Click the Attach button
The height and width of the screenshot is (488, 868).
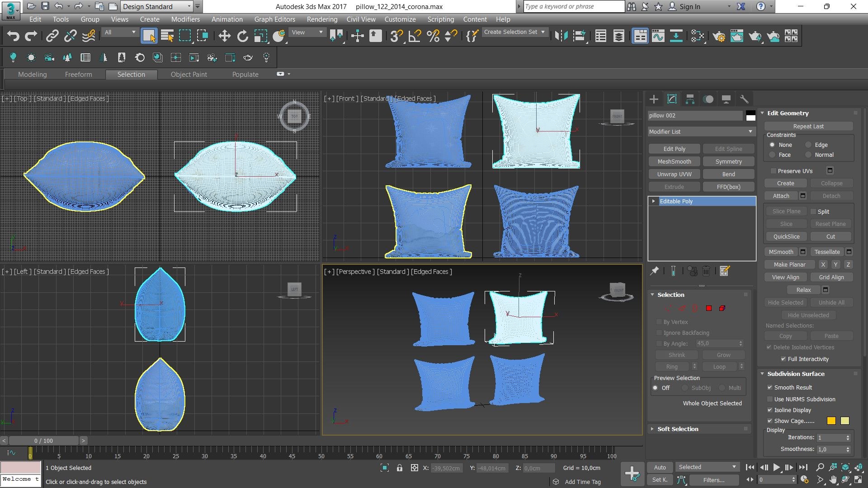tap(781, 196)
